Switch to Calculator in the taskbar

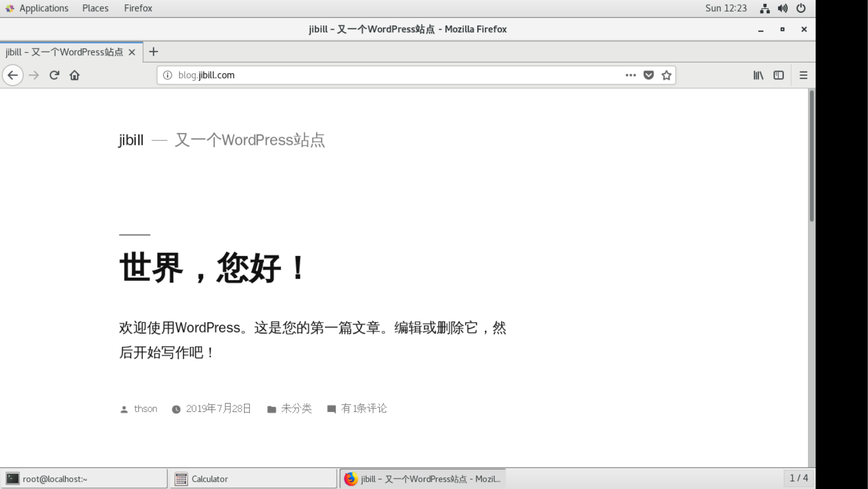[254, 479]
